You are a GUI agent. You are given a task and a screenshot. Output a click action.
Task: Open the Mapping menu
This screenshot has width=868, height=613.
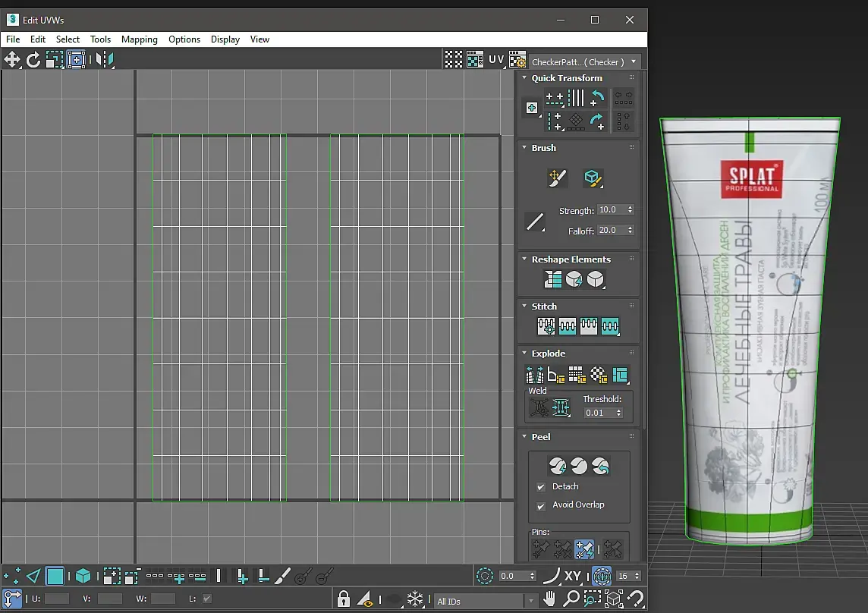pyautogui.click(x=140, y=39)
